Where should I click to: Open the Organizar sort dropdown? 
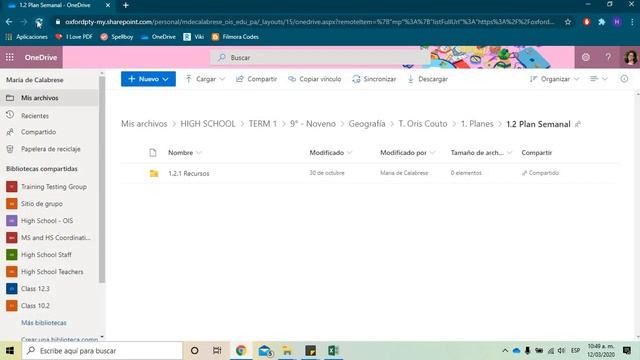click(x=554, y=79)
